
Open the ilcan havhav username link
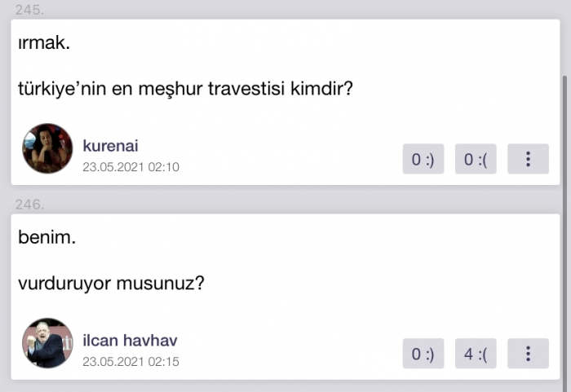tap(130, 341)
